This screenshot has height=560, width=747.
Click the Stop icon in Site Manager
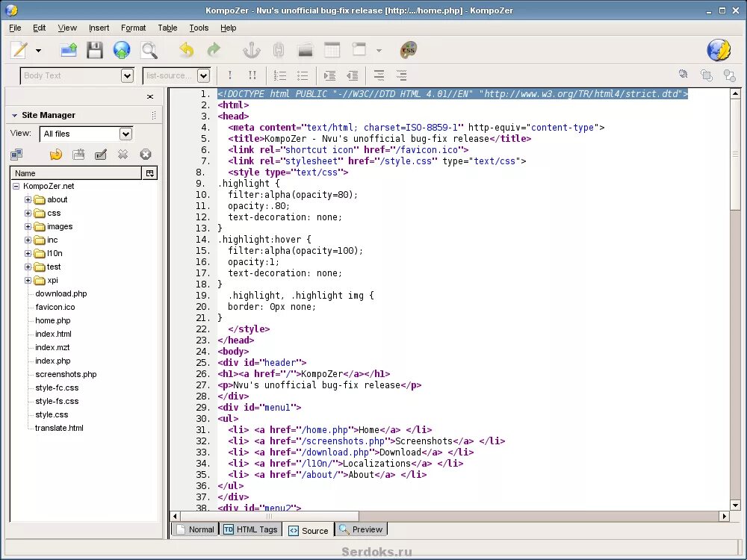[x=146, y=155]
